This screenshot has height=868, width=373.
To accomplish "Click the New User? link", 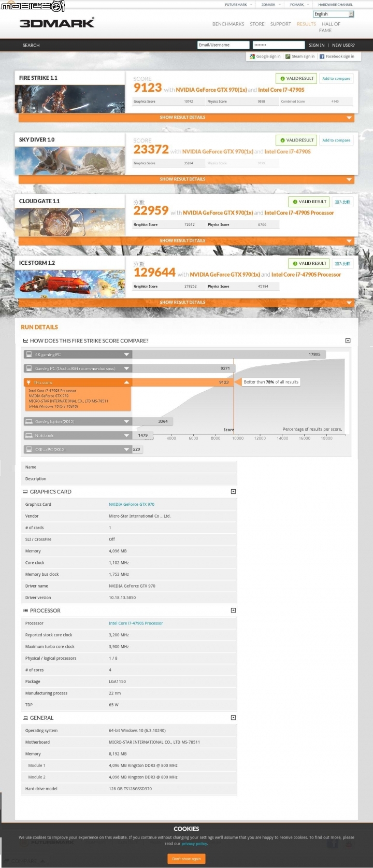I will coord(343,45).
